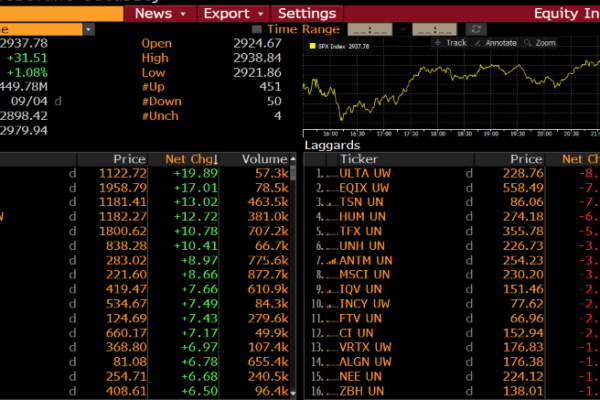This screenshot has height=400, width=600.
Task: Open the Export dropdown menu
Action: coord(233,14)
